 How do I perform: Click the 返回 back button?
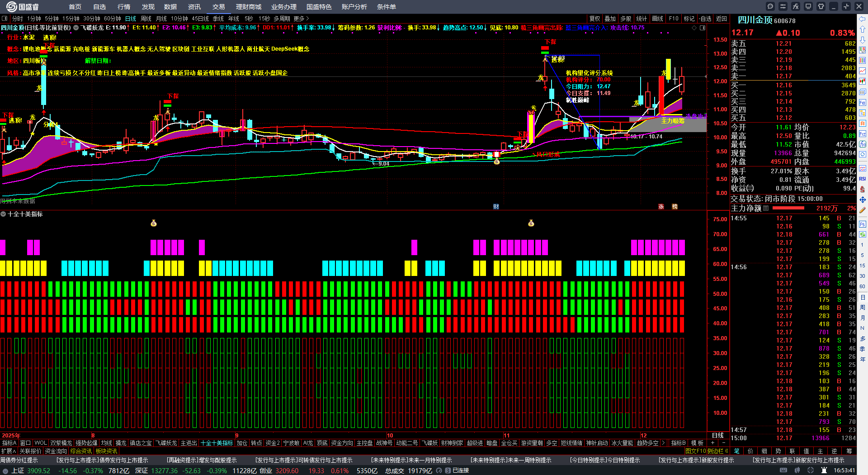click(x=722, y=19)
